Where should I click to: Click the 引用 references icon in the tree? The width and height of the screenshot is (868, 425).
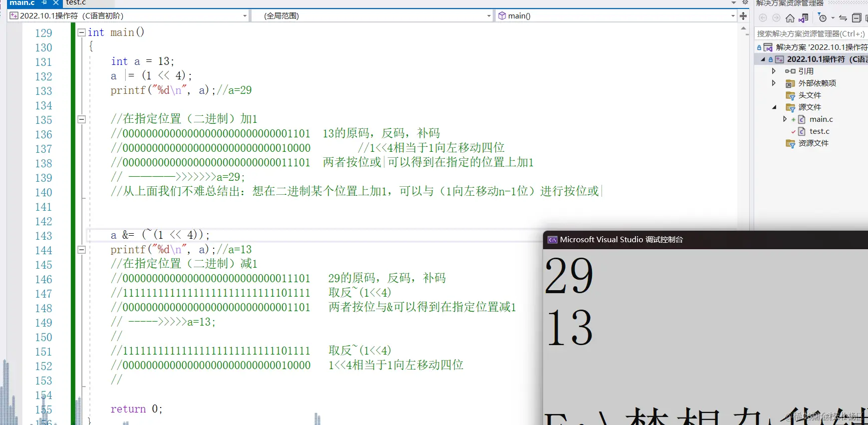(790, 71)
